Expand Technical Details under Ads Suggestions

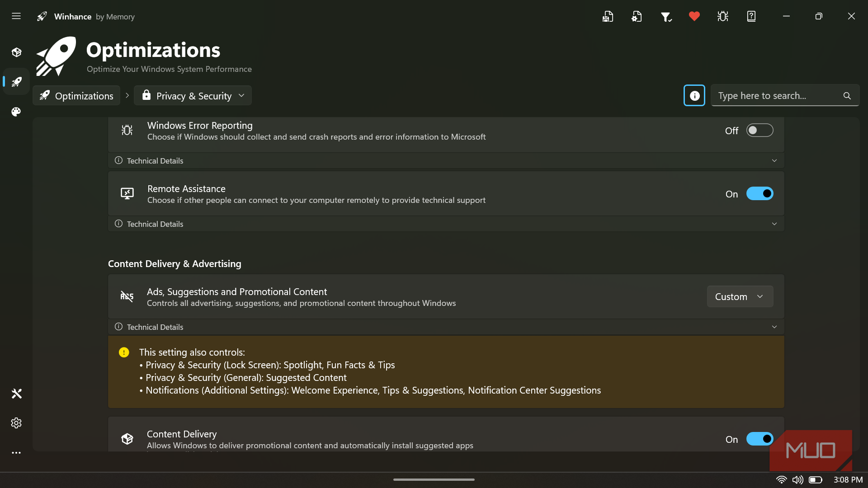pos(446,327)
